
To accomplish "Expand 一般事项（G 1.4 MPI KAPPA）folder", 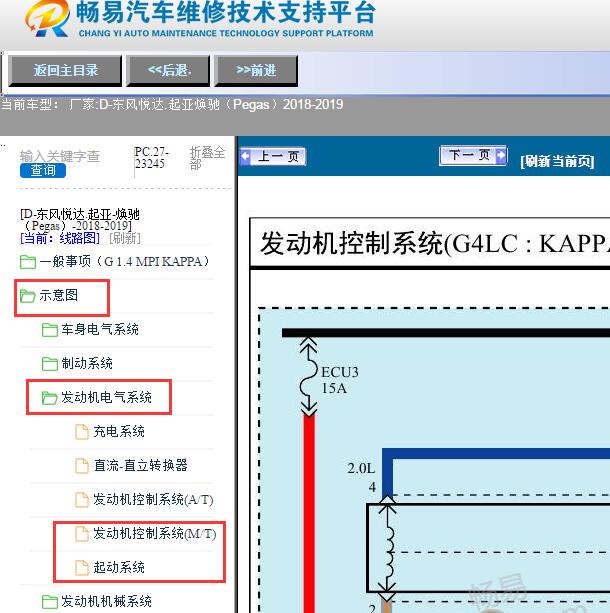I will point(124,261).
